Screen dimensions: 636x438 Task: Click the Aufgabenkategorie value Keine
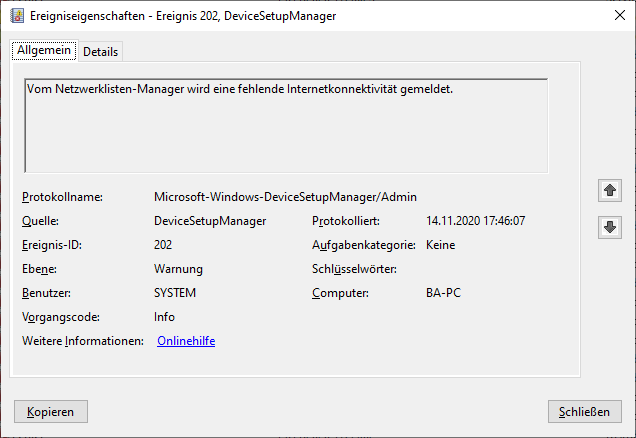pyautogui.click(x=440, y=245)
